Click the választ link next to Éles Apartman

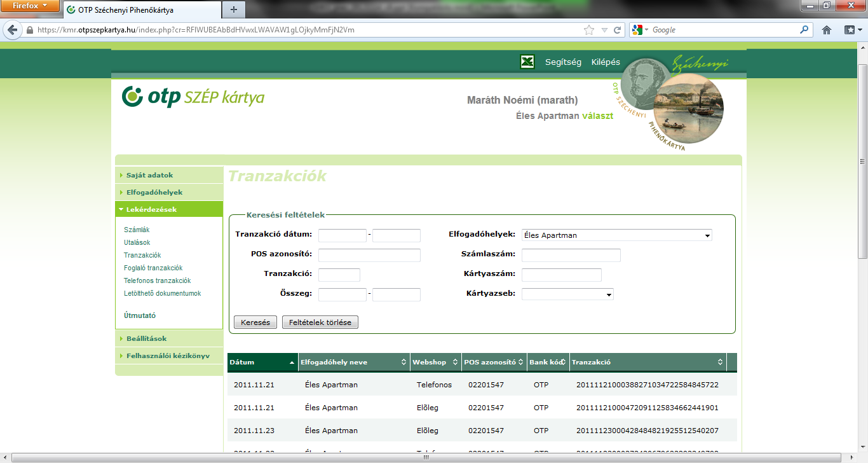pos(597,116)
